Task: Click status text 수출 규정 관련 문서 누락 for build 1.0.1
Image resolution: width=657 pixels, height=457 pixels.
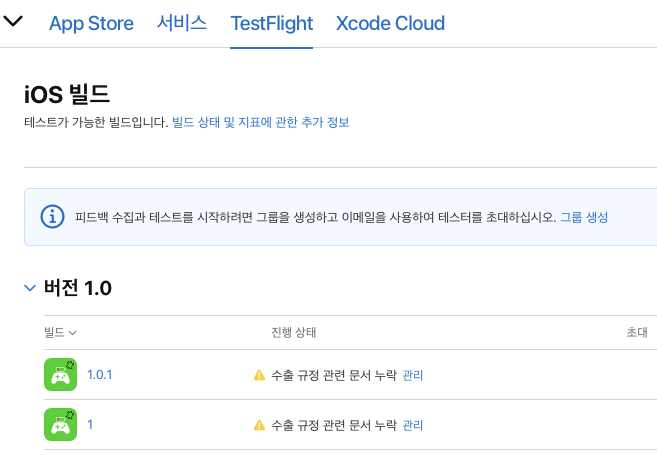Action: click(334, 375)
